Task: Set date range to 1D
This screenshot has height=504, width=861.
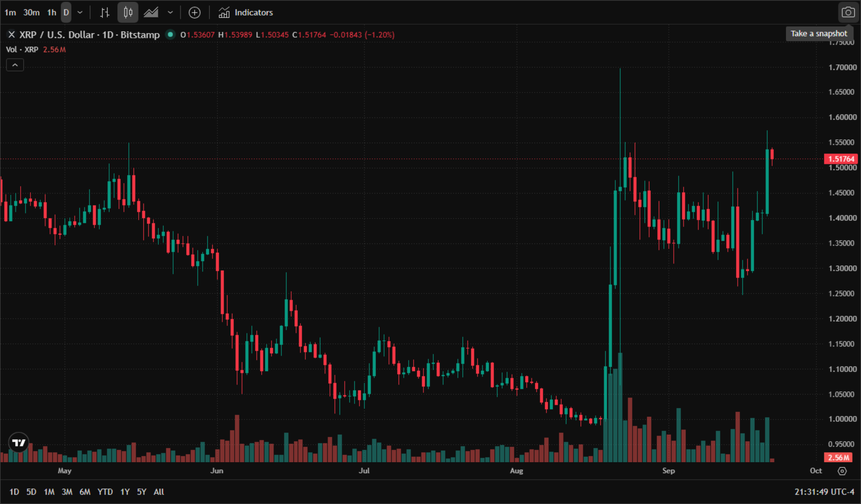Action: click(14, 492)
